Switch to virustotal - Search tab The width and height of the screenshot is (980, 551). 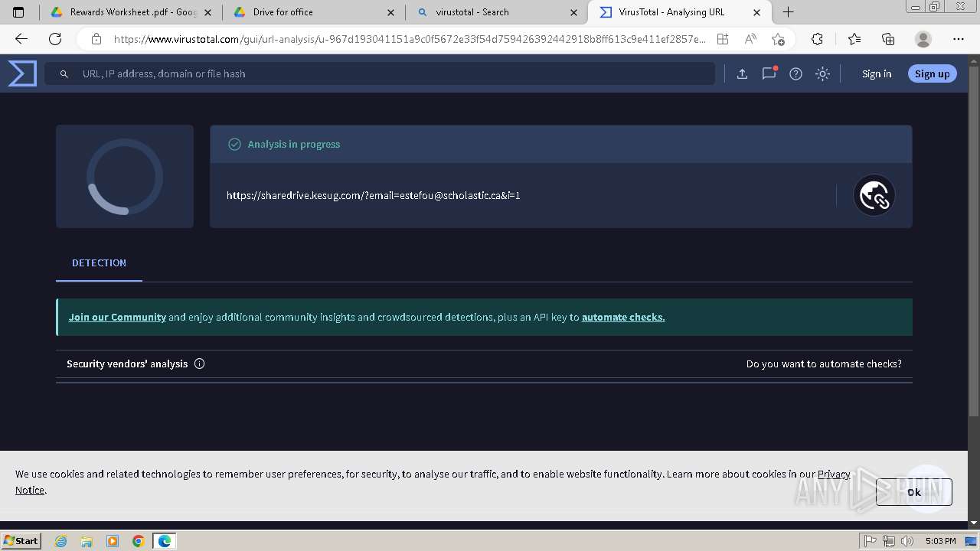496,12
